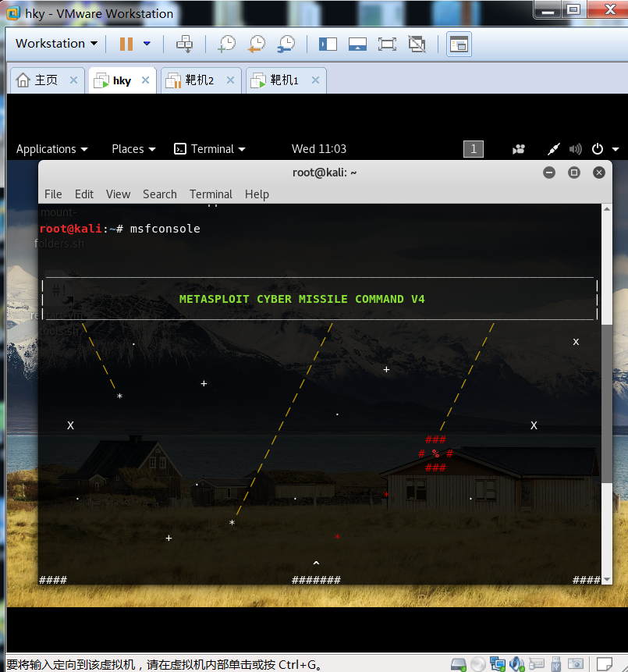Open the Terminal menu in terminal window
The width and height of the screenshot is (628, 672).
pyautogui.click(x=211, y=194)
